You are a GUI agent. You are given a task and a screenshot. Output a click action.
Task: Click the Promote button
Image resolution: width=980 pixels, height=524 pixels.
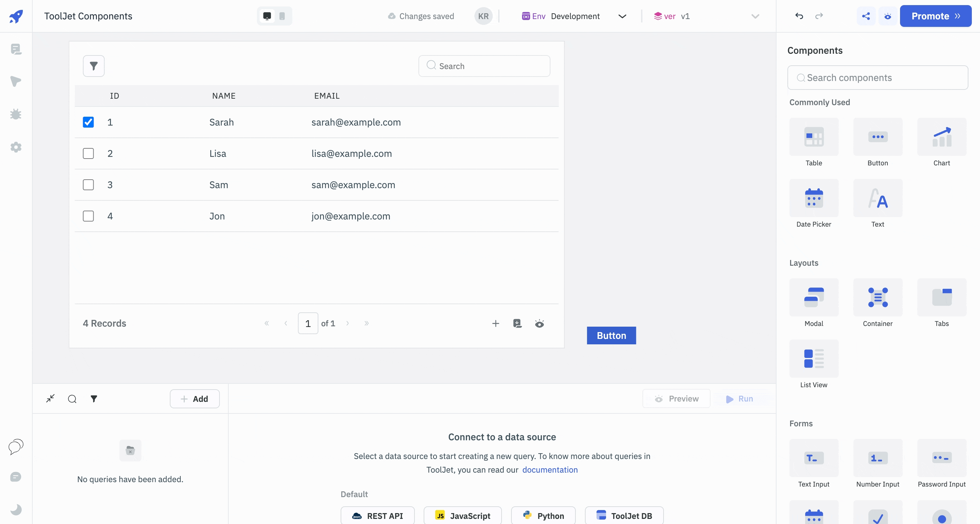tap(935, 16)
